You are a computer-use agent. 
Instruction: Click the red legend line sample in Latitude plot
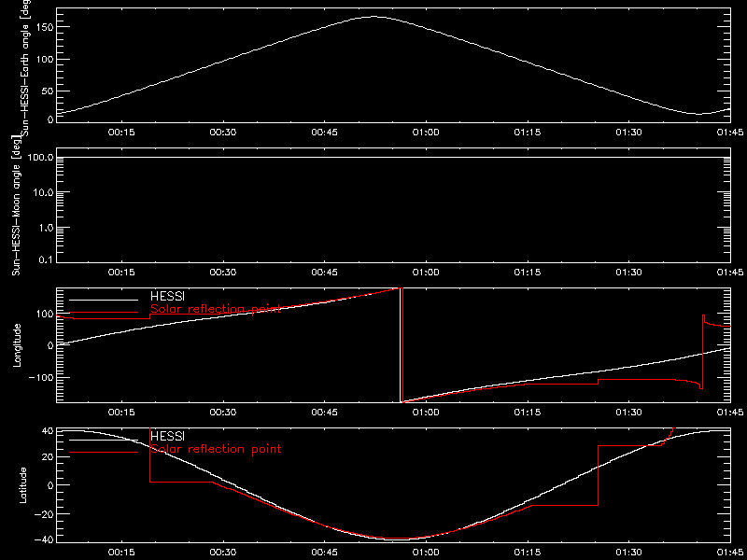click(x=104, y=452)
